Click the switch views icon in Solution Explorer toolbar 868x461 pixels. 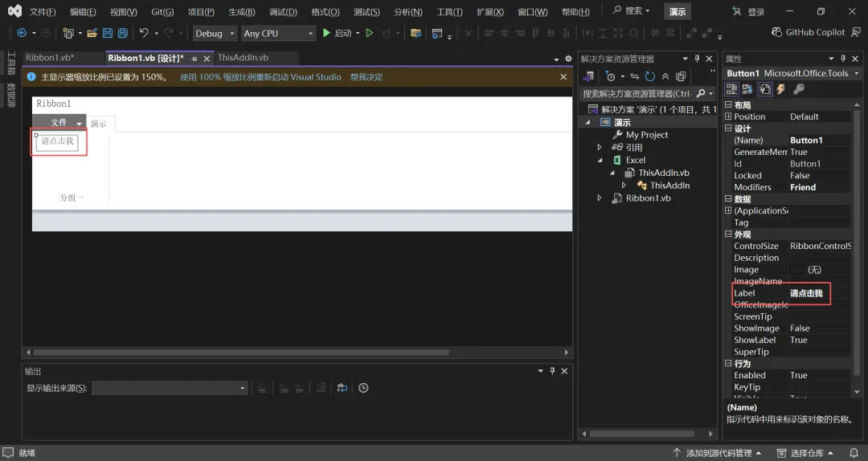click(588, 76)
